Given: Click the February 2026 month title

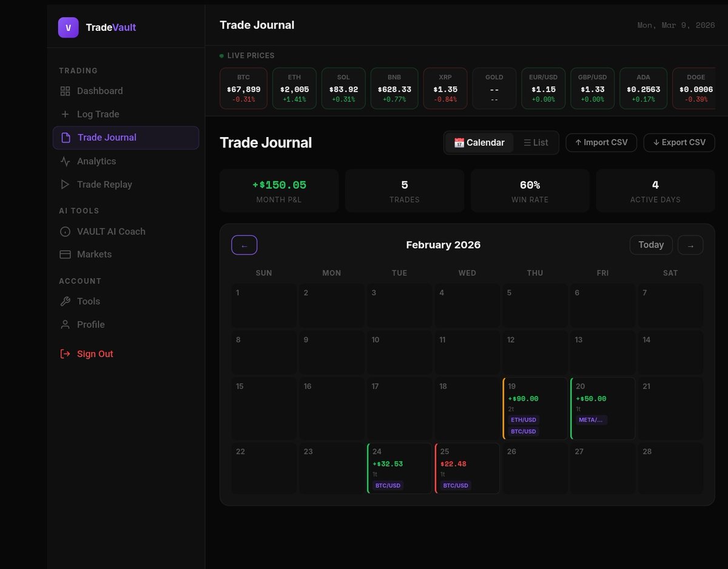Looking at the screenshot, I should click(443, 245).
